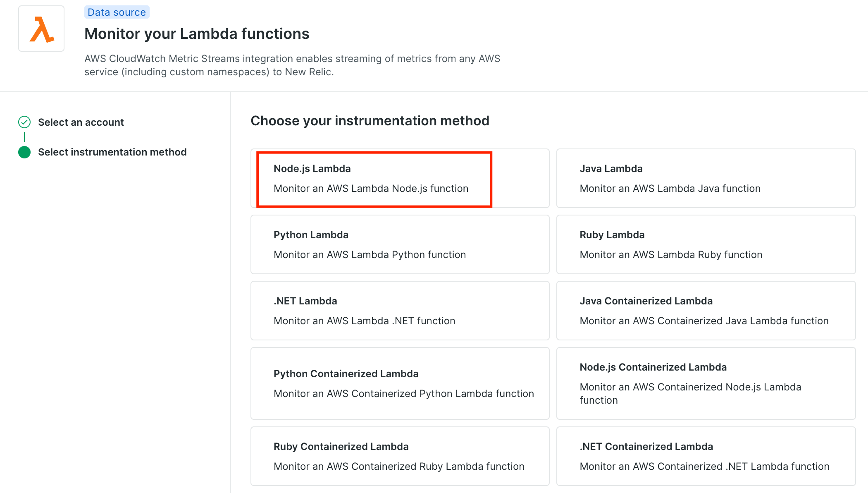Click the Node.js Lambda description text
868x493 pixels.
(371, 188)
